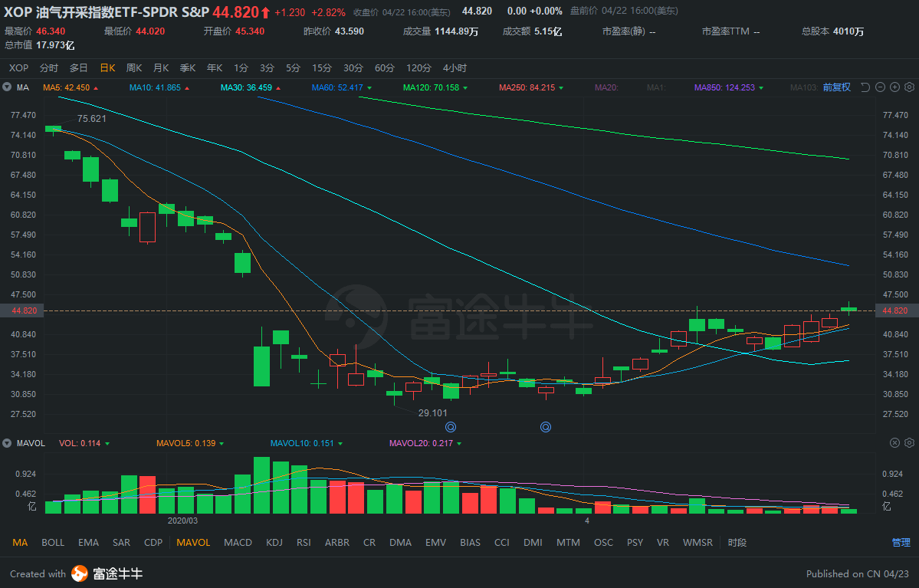Click the XOP ticker label in the interval bar
The width and height of the screenshot is (919, 588).
[x=18, y=68]
